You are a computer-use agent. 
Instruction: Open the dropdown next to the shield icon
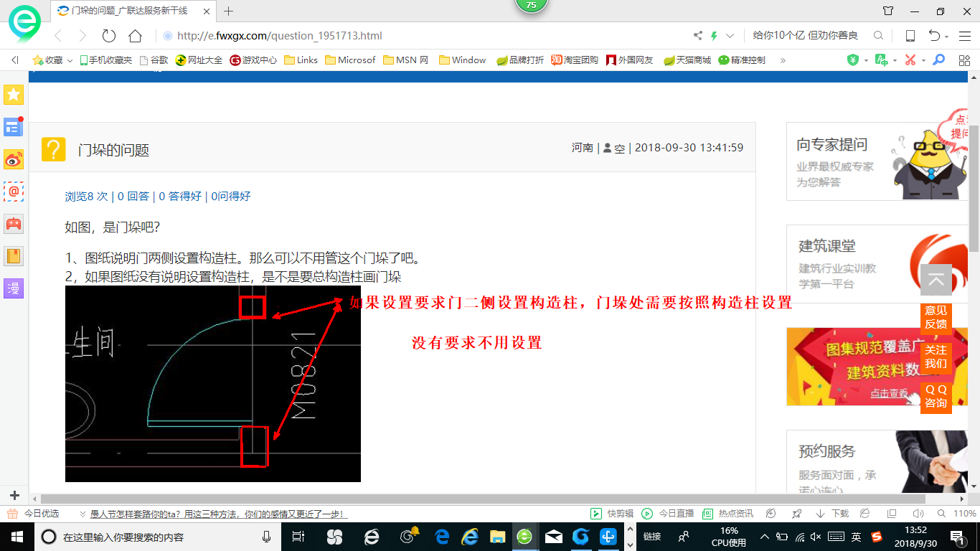coord(866,61)
